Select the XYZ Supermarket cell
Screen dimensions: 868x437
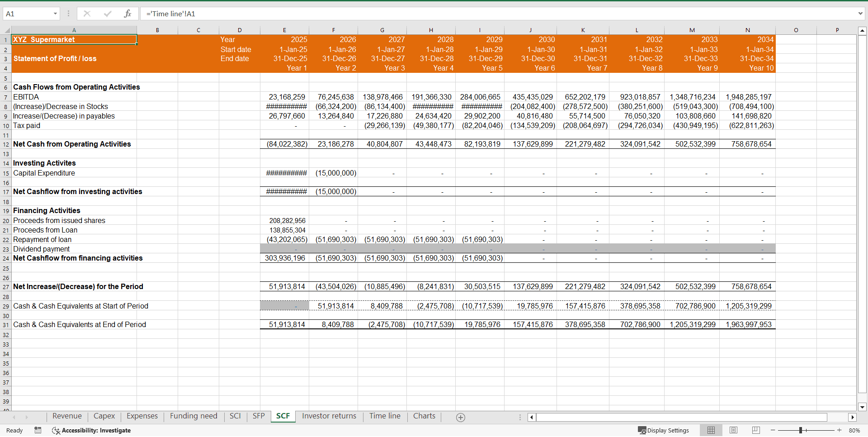74,39
